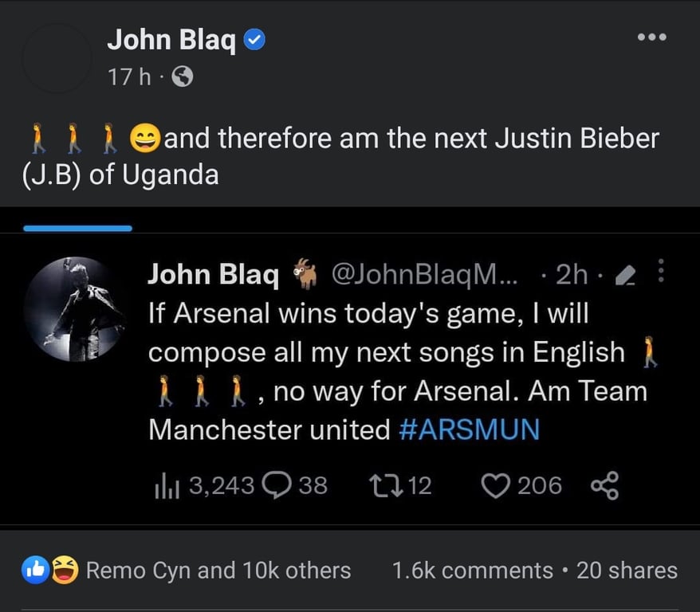Open the 1.6k comments list

pos(472,571)
